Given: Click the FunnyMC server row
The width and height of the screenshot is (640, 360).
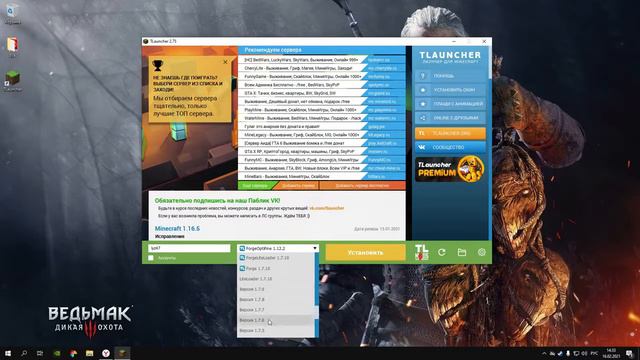Looking at the screenshot, I should 322,160.
